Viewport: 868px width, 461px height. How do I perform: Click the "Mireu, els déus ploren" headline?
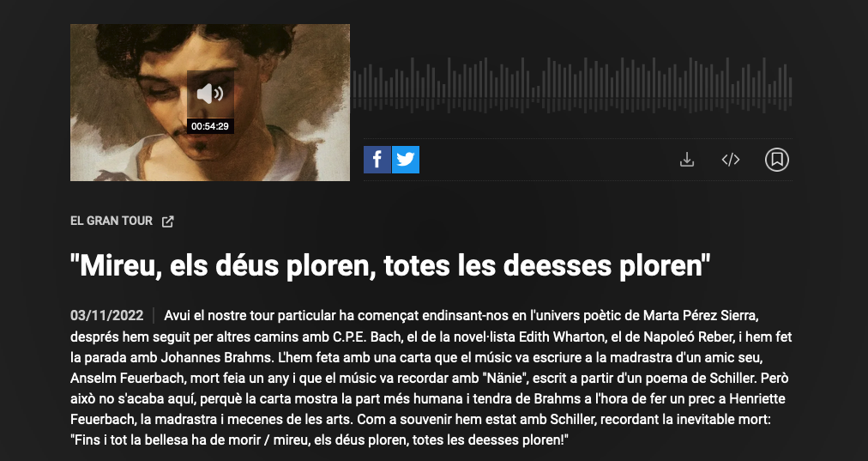click(390, 265)
